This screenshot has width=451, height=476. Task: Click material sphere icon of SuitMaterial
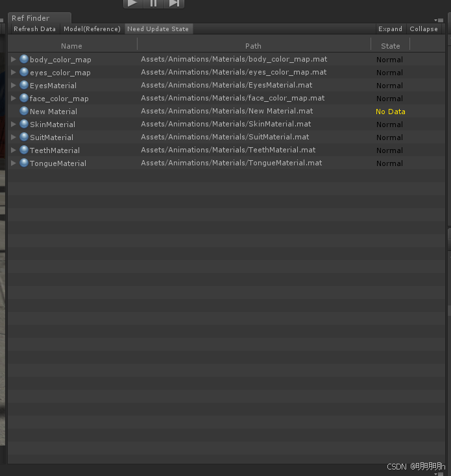tap(24, 137)
